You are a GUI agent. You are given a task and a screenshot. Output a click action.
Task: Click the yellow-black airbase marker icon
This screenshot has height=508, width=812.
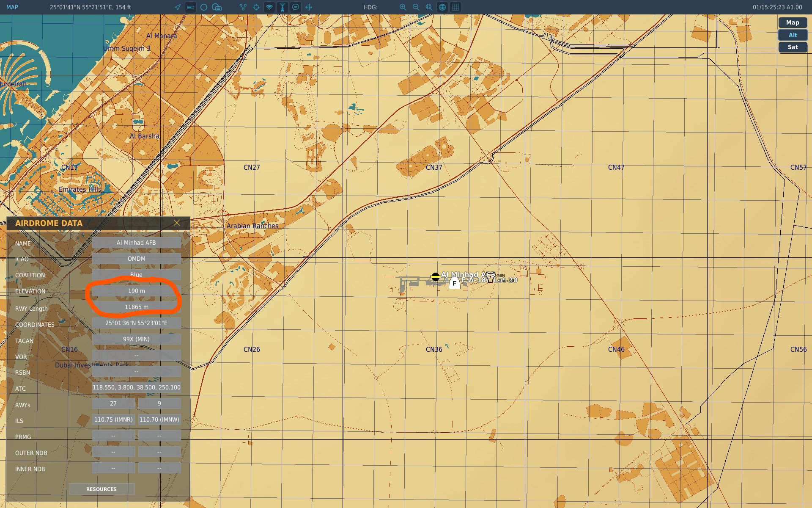point(435,277)
